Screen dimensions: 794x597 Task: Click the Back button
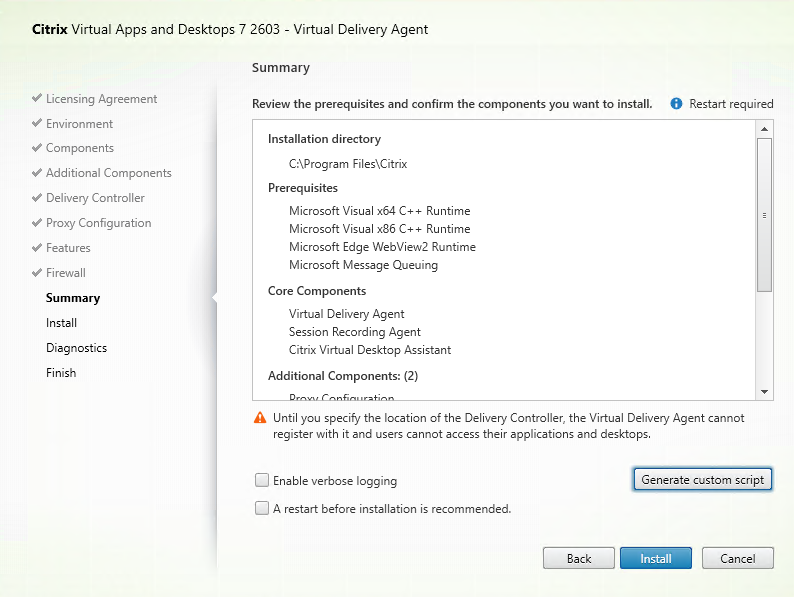click(x=579, y=559)
